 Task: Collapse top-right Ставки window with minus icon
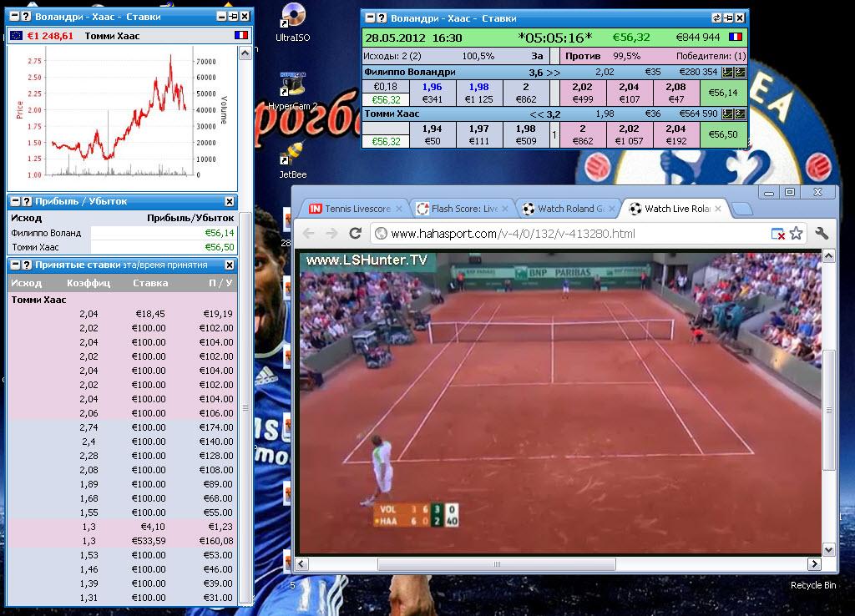370,18
